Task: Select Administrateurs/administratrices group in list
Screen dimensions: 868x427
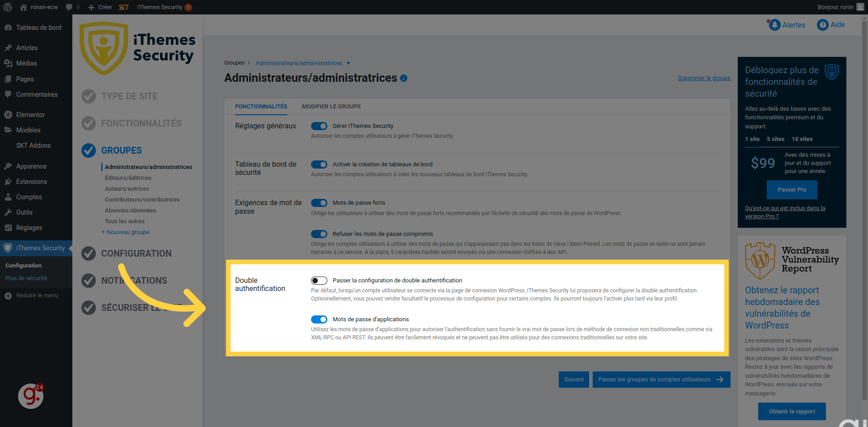Action: point(148,167)
